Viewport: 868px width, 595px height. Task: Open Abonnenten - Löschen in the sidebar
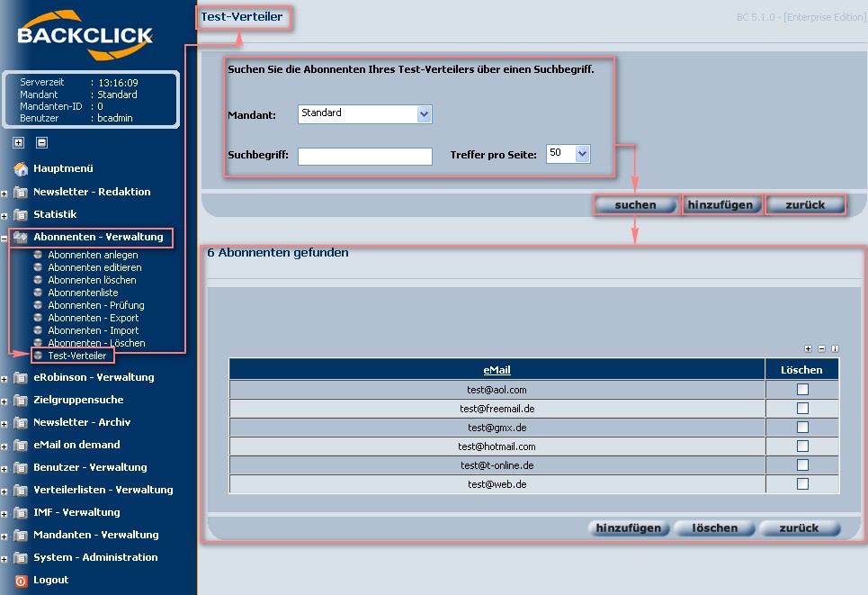[x=96, y=343]
